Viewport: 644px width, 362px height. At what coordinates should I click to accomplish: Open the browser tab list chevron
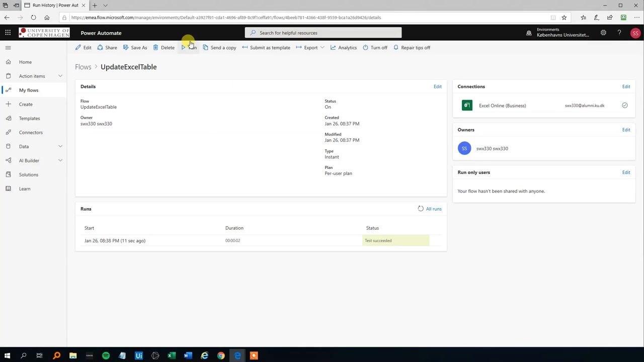105,6
